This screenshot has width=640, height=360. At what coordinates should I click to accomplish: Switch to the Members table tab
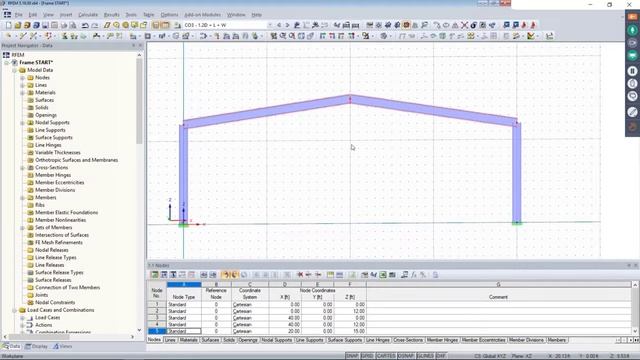point(556,340)
